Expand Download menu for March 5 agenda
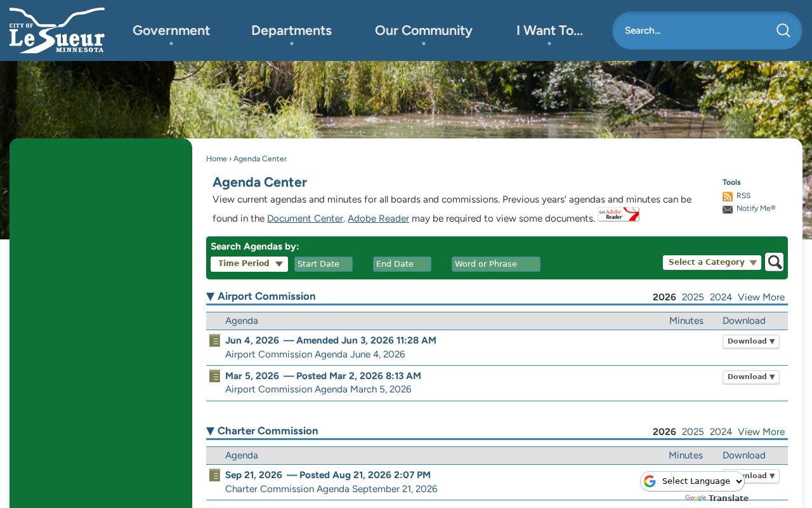 point(751,377)
